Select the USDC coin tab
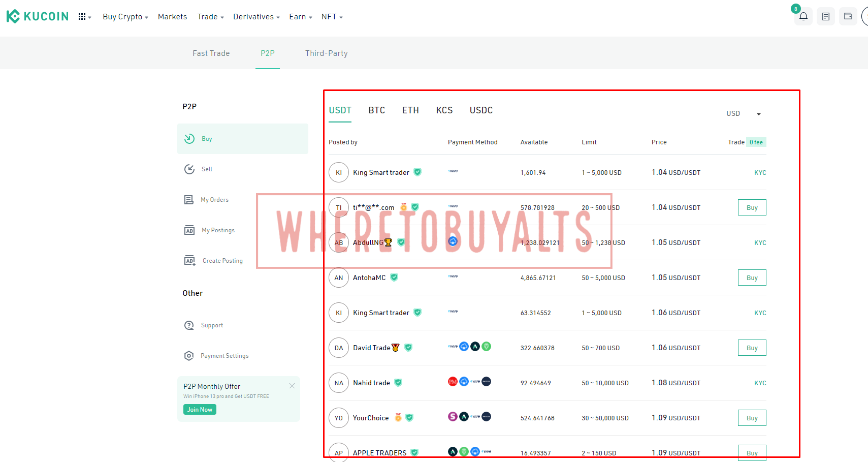 coord(481,110)
